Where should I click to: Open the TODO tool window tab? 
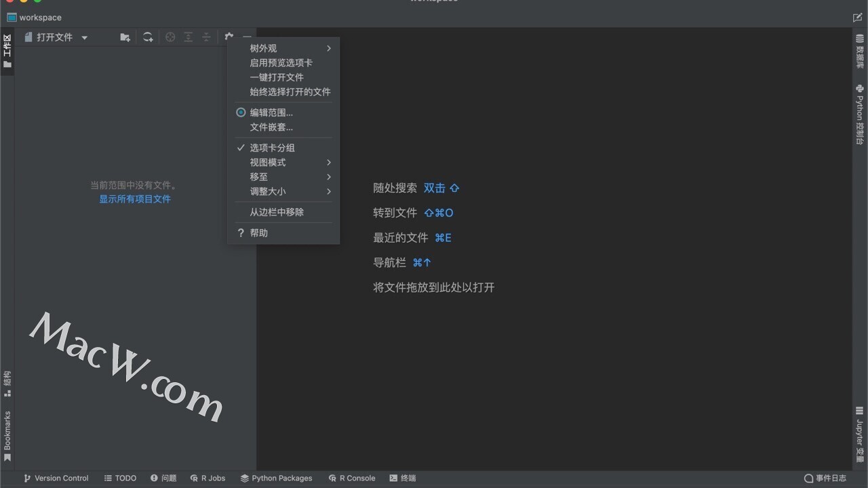(x=120, y=478)
